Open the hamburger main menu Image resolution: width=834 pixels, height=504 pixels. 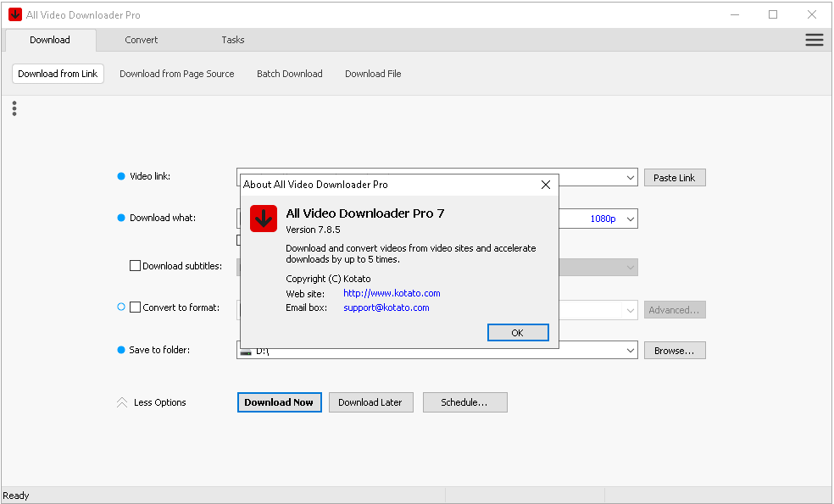(x=814, y=40)
